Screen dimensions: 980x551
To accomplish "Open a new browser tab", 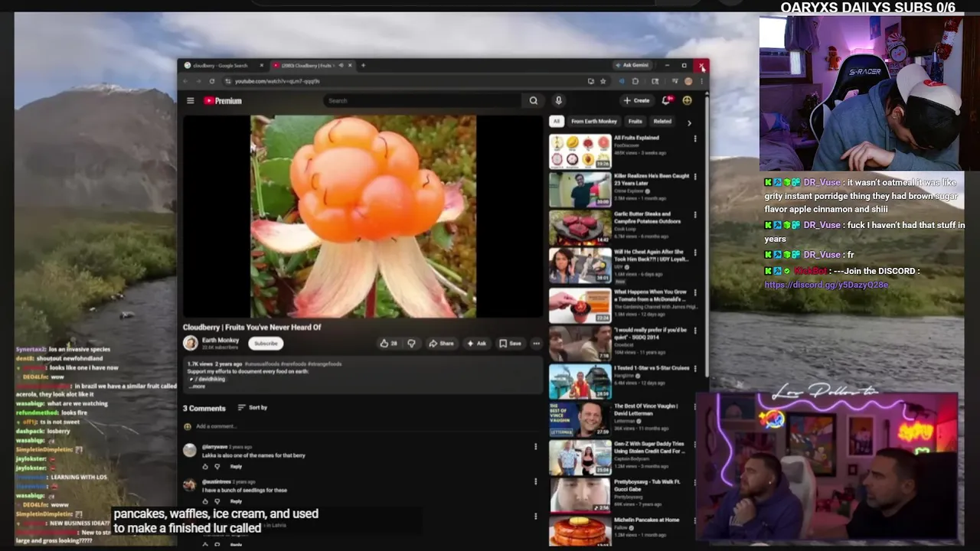I will coord(363,65).
